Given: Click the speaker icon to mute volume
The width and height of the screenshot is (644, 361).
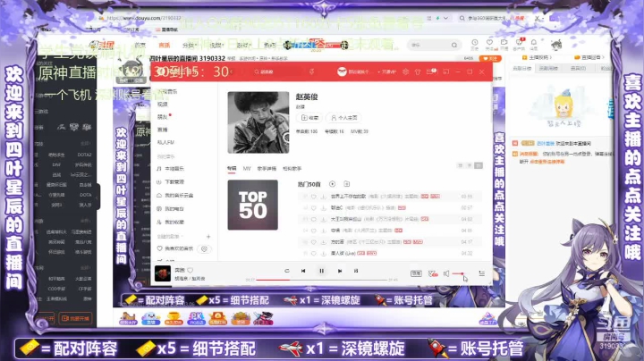Looking at the screenshot, I should [x=446, y=273].
